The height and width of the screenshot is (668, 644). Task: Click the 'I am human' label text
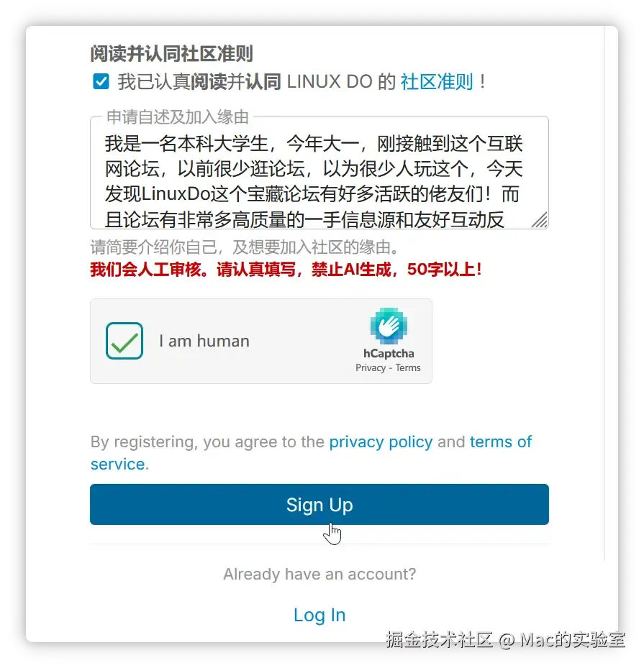pos(204,342)
